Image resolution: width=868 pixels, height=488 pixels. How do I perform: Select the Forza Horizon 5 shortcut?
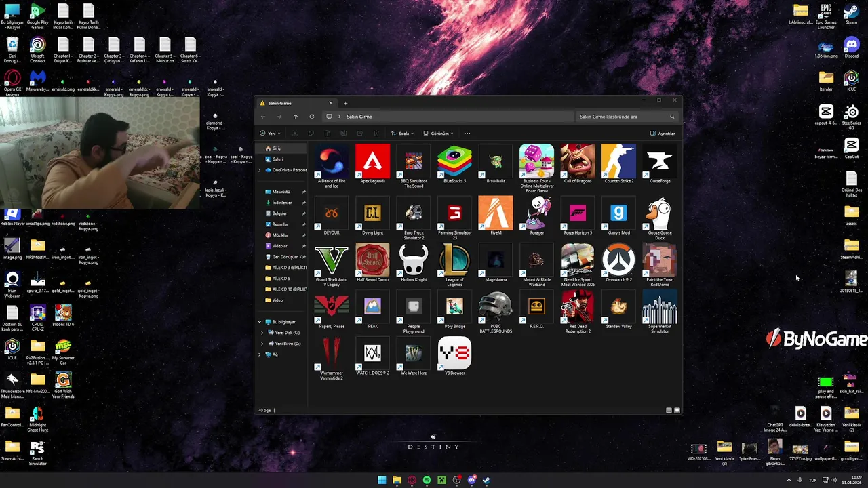[578, 216]
